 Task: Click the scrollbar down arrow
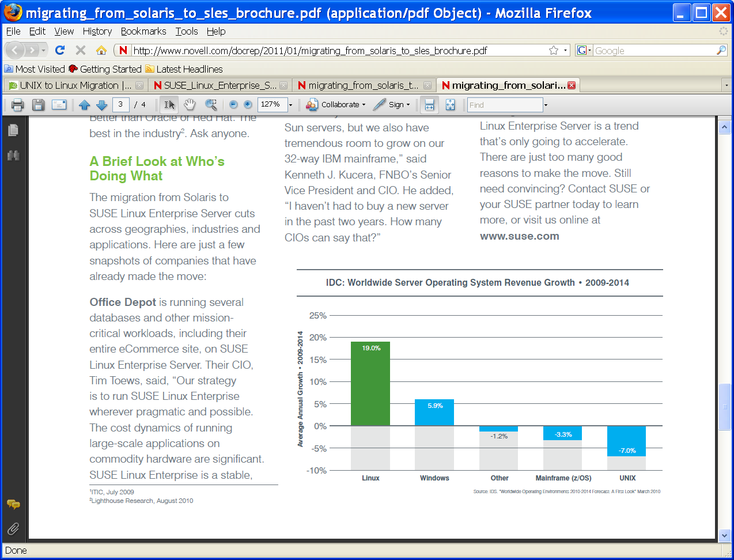tap(725, 535)
